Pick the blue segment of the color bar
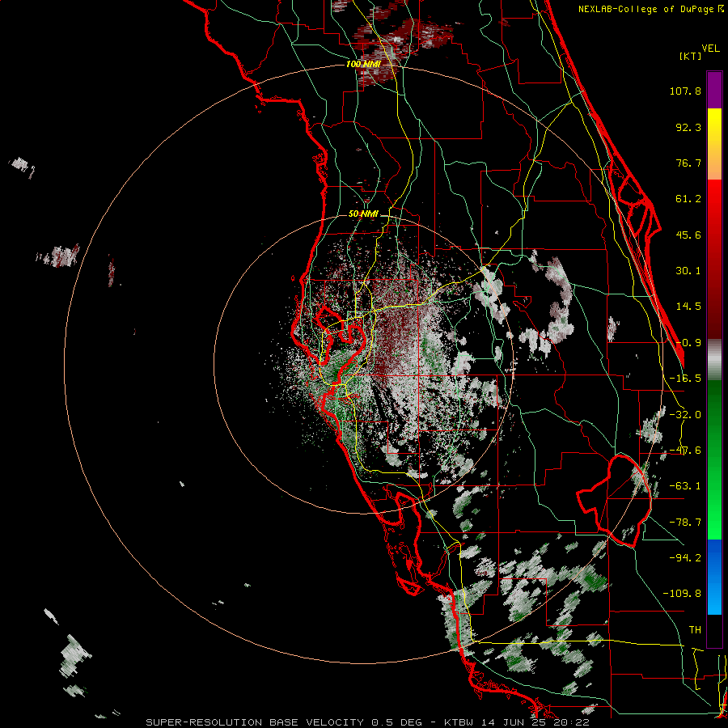 coord(714,577)
